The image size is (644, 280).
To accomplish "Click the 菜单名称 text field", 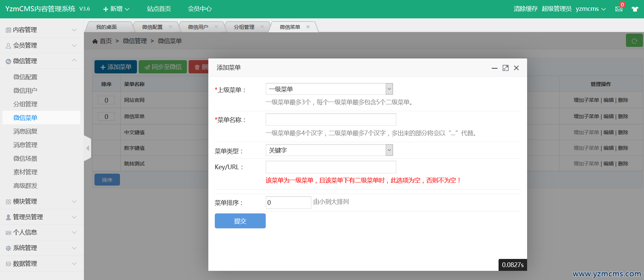I will pos(331,120).
